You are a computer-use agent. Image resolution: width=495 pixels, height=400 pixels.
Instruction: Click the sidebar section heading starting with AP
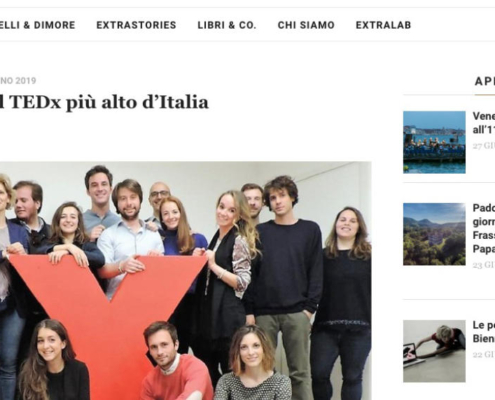point(485,81)
